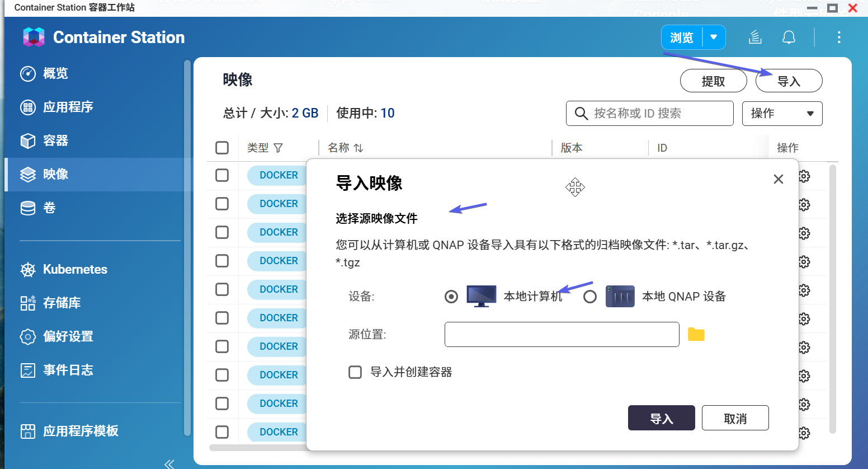Expand the arrow beside the 浏览 button
The image size is (868, 469).
pos(714,37)
